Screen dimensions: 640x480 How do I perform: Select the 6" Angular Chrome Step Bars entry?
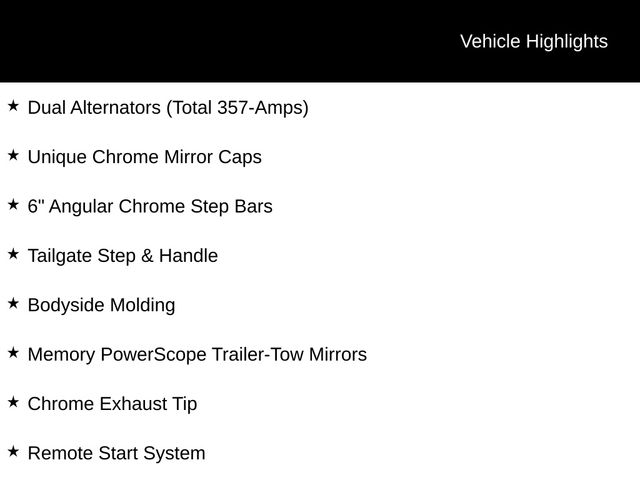click(x=150, y=207)
